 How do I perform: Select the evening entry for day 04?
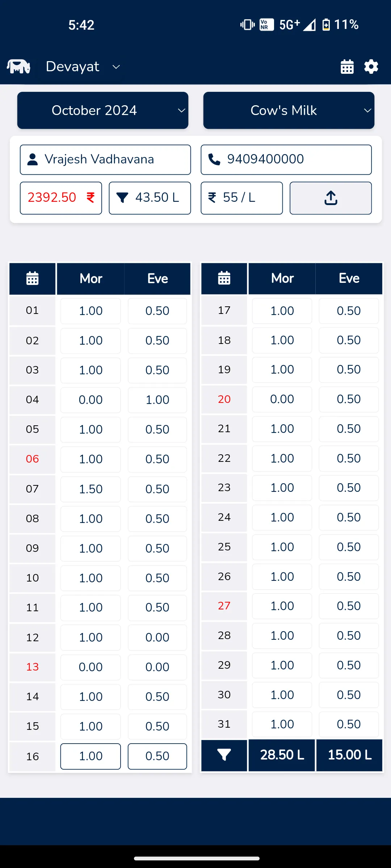tap(157, 400)
